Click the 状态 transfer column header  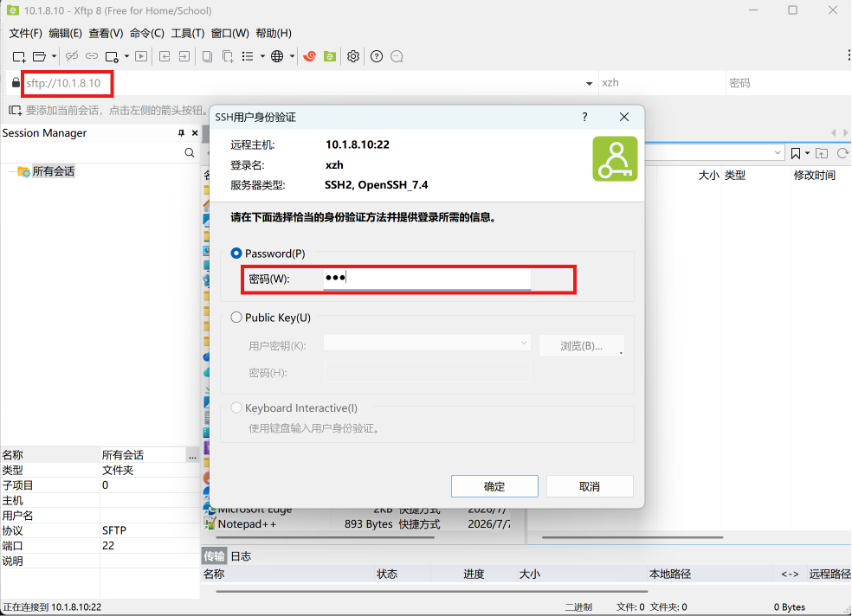click(x=387, y=574)
